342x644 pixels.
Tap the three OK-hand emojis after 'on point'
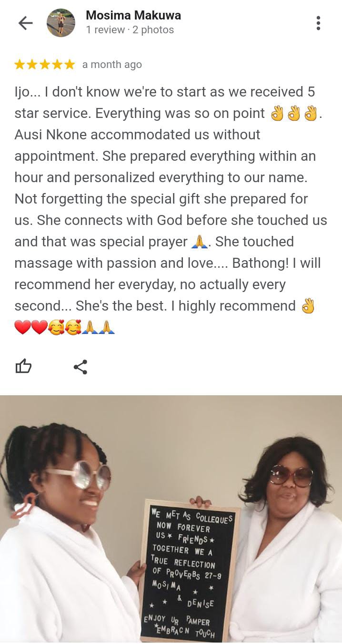[293, 114]
